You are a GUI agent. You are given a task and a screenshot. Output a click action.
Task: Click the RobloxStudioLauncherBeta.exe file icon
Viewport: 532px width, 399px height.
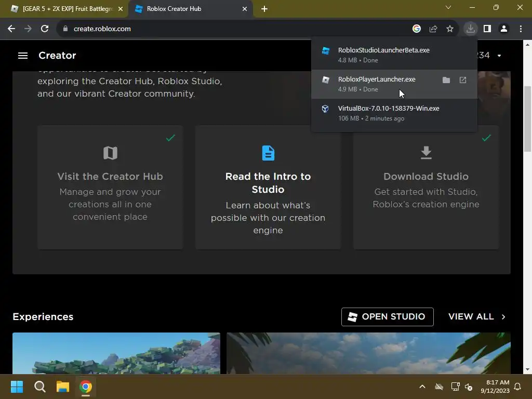pos(326,50)
